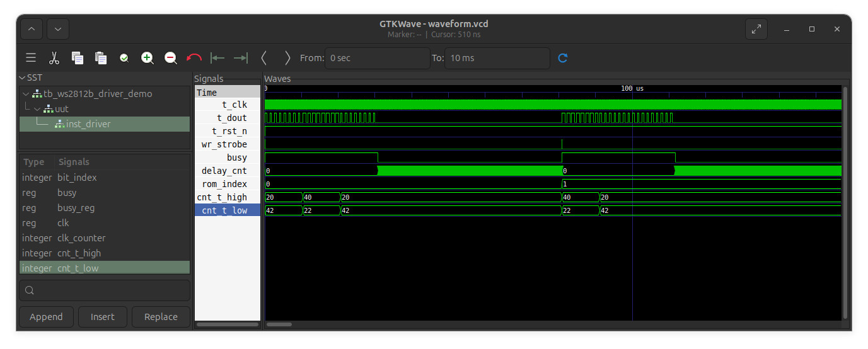This screenshot has height=349, width=868.
Task: Select cnt_t_high trace in Signals pane
Action: coord(228,197)
